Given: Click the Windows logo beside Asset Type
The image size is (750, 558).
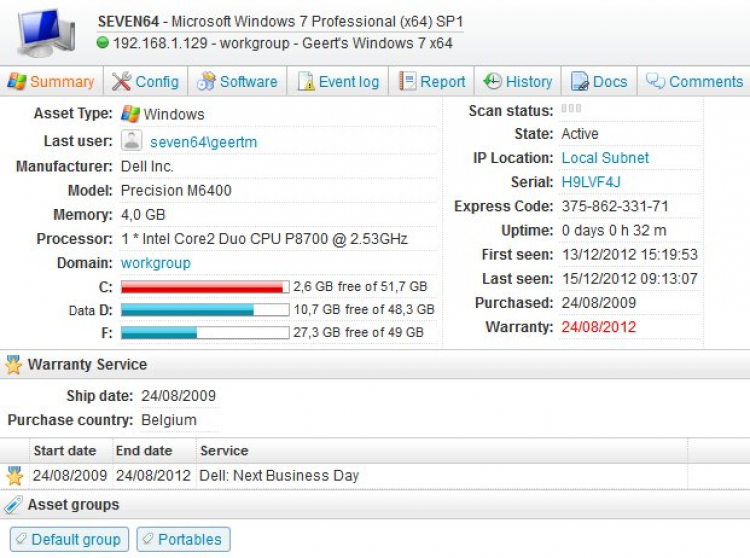Looking at the screenshot, I should pos(130,114).
